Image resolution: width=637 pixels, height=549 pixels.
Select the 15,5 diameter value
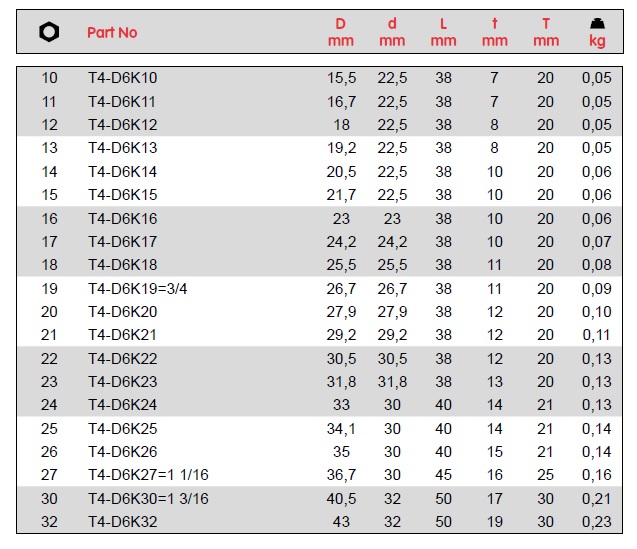coord(342,78)
